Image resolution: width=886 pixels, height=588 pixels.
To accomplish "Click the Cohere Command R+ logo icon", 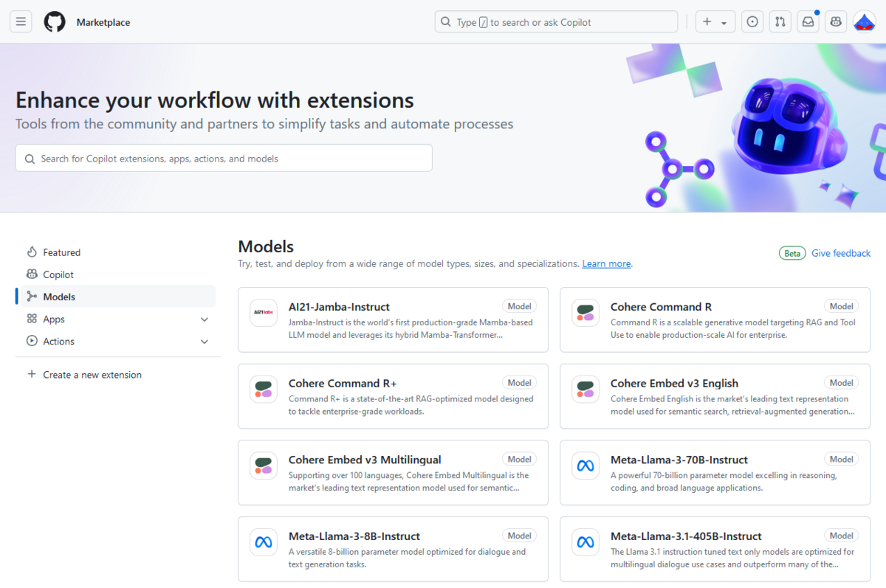I will (264, 389).
